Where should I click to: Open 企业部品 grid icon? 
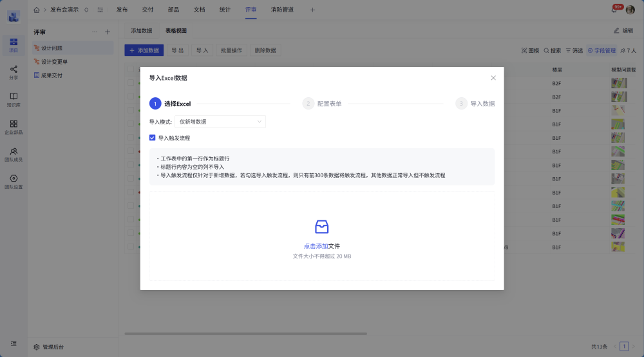[14, 124]
